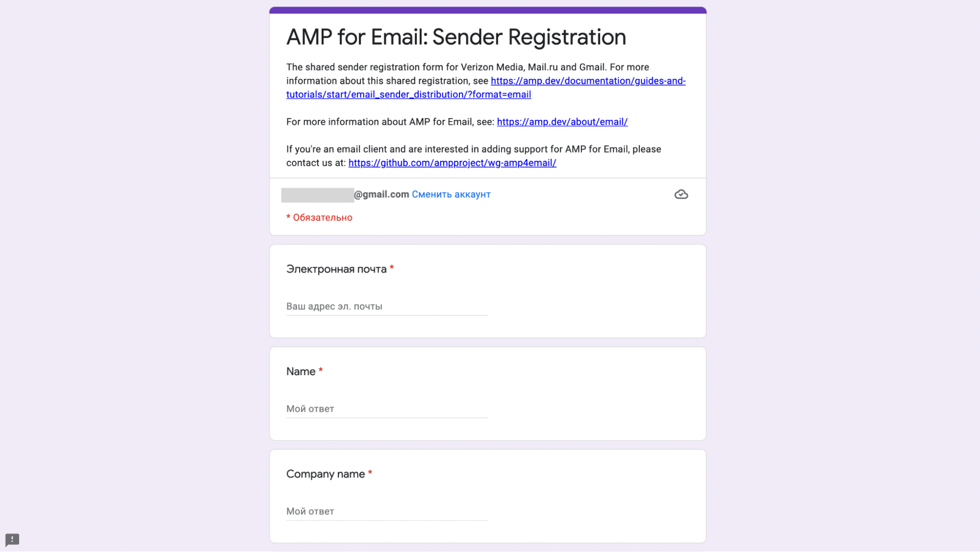Select the email address input field
The height and width of the screenshot is (552, 980).
(386, 306)
